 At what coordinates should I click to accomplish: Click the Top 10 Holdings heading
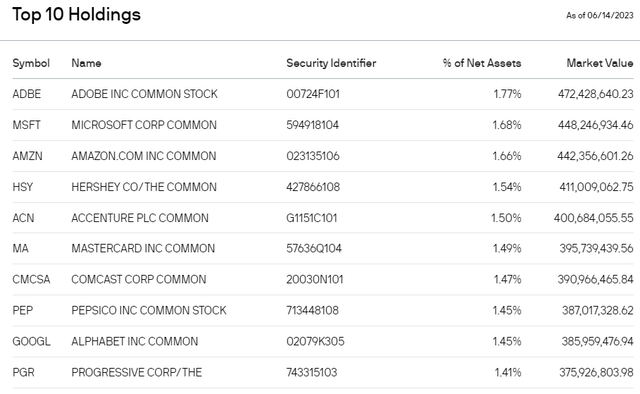click(76, 15)
